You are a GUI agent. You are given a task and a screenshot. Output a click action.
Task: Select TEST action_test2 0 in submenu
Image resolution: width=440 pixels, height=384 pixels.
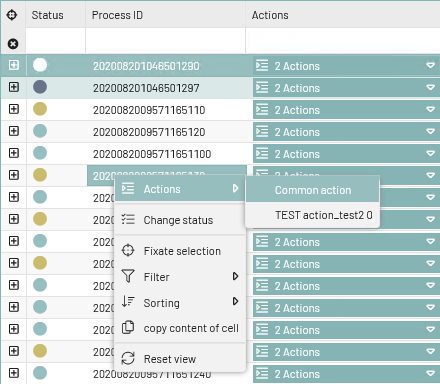(313, 215)
